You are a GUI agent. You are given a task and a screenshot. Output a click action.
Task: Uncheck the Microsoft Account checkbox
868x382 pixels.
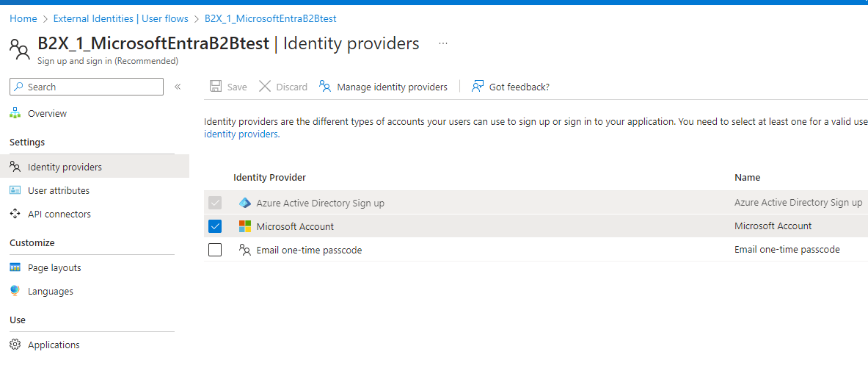pyautogui.click(x=215, y=226)
